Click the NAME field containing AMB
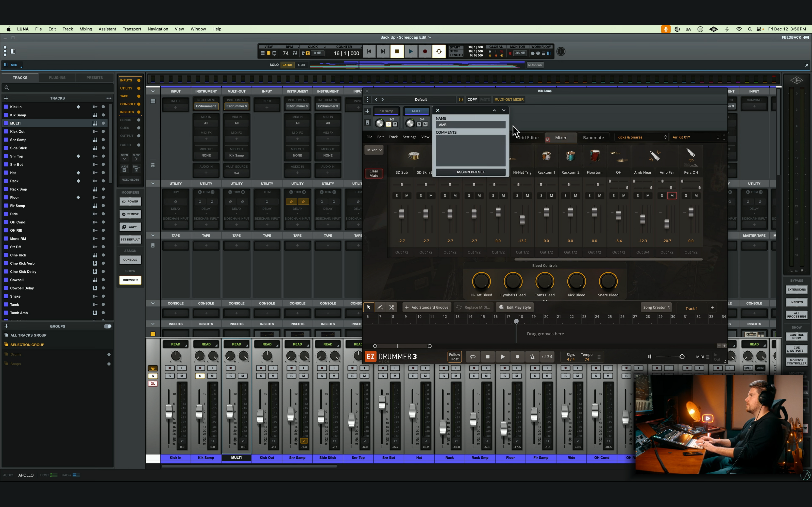This screenshot has width=812, height=507. point(470,125)
